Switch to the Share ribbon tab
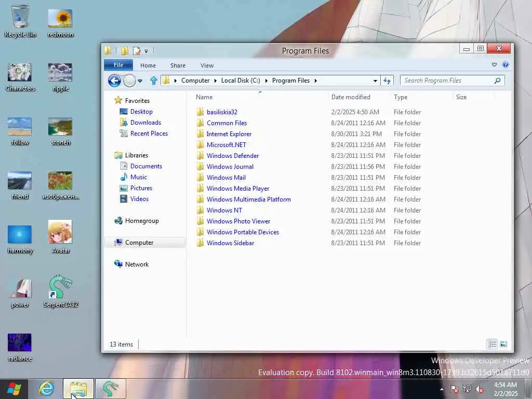Viewport: 532px width, 399px height. point(178,65)
